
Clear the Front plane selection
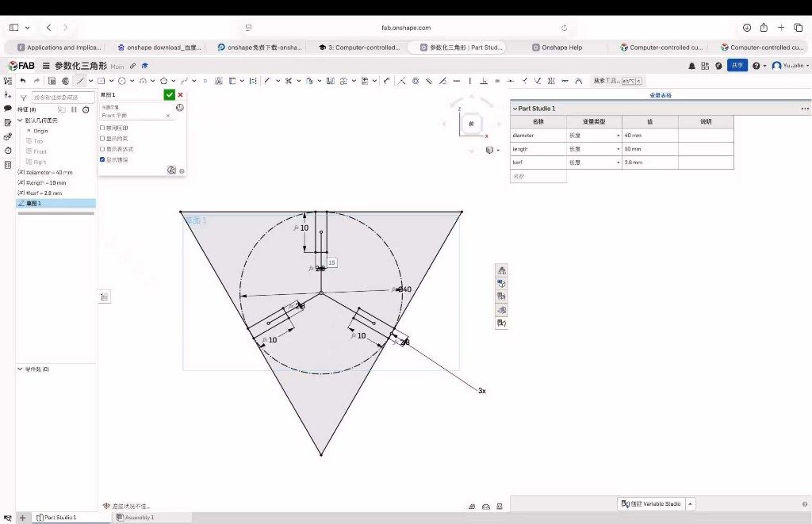pos(168,116)
